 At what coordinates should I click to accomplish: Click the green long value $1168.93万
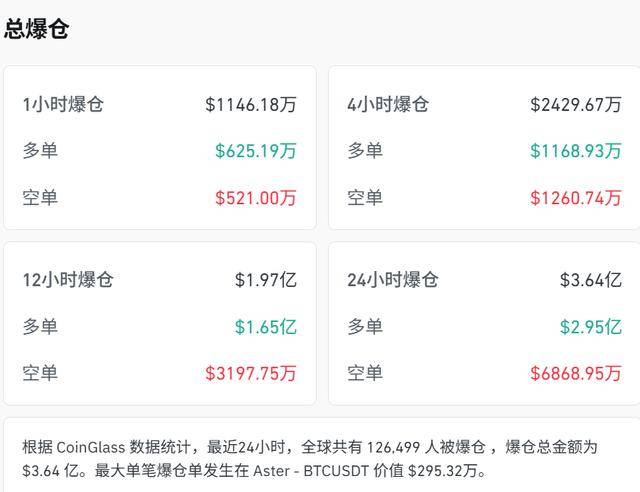pos(576,151)
